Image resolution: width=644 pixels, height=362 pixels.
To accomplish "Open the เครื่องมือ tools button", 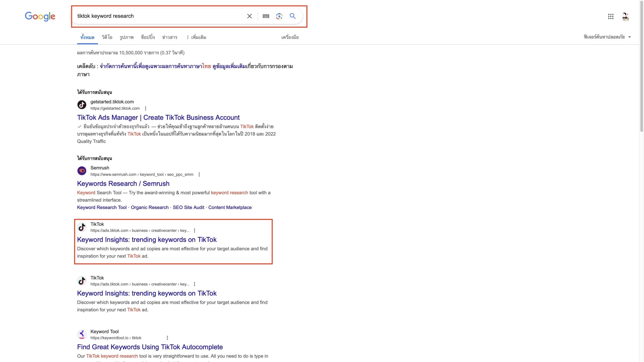I will 290,37.
